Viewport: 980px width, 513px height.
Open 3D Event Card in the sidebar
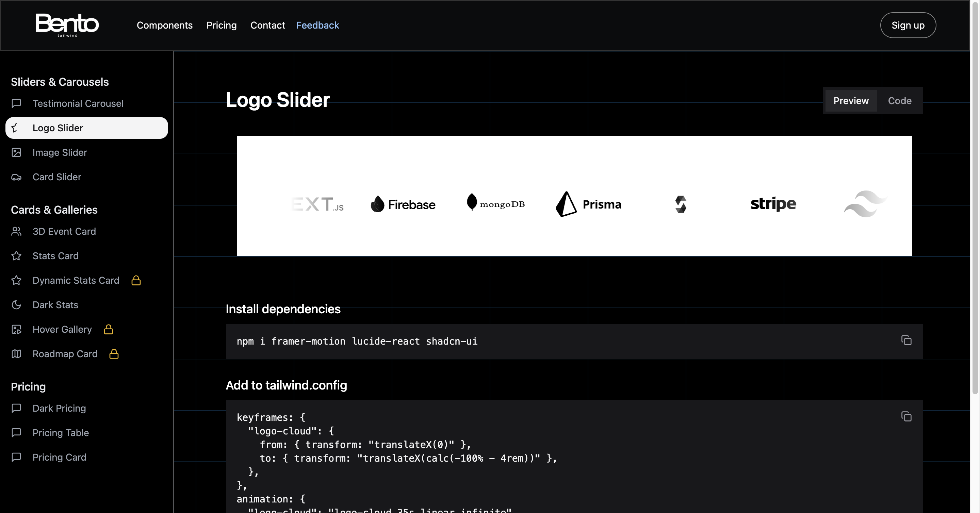coord(86,232)
